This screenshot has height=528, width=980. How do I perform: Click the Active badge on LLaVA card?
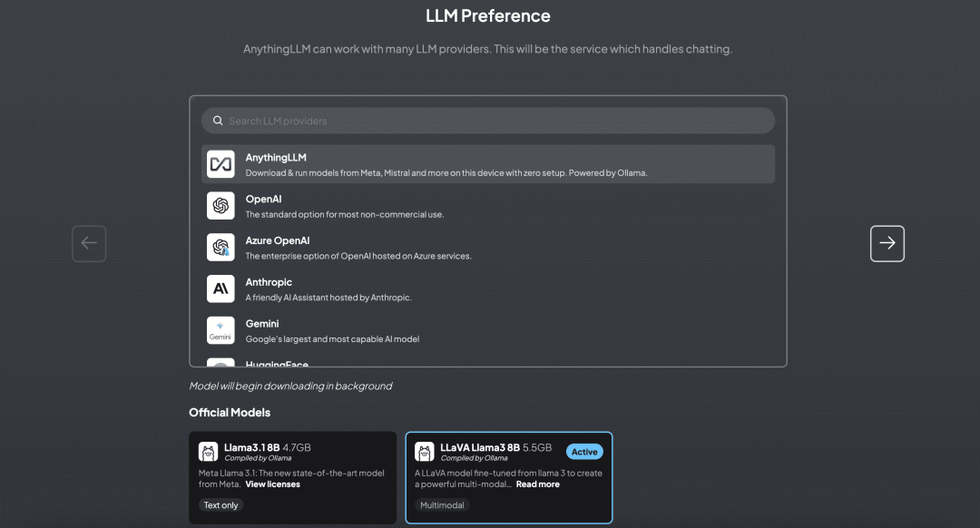click(x=584, y=452)
